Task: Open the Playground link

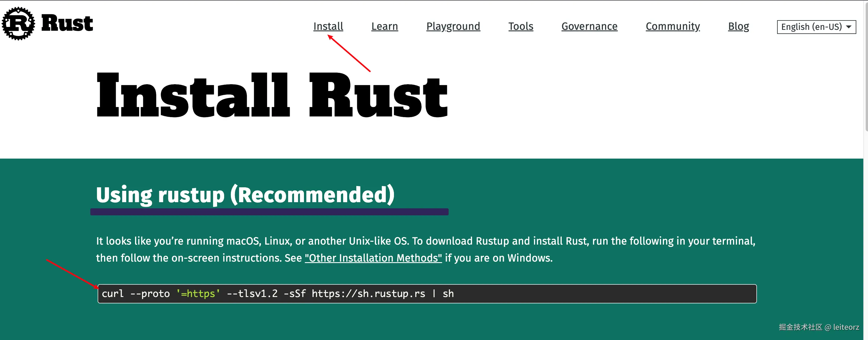Action: [453, 26]
